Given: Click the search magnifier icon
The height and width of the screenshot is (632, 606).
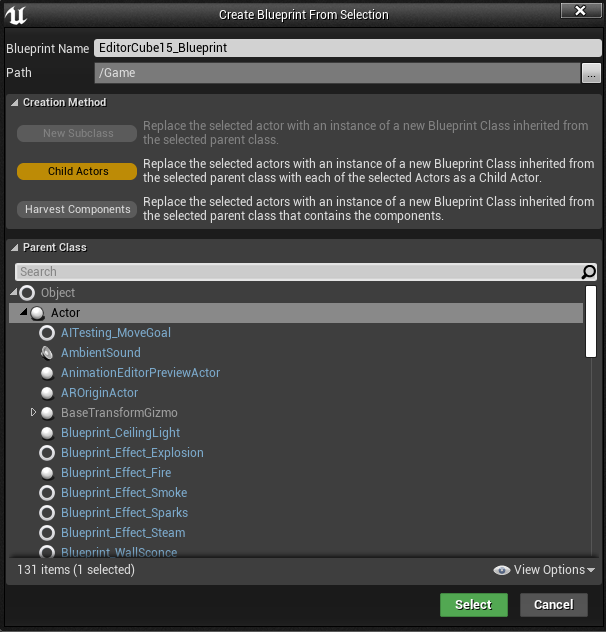Looking at the screenshot, I should pos(588,272).
